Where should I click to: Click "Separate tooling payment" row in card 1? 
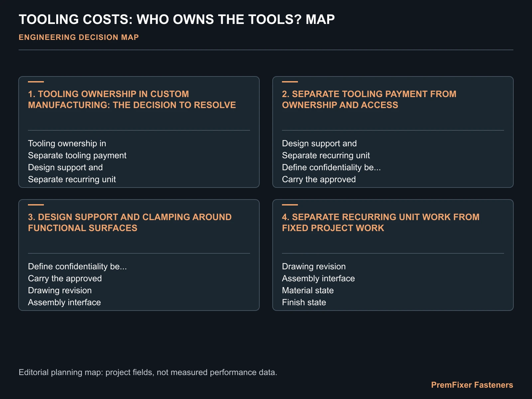[x=77, y=156]
